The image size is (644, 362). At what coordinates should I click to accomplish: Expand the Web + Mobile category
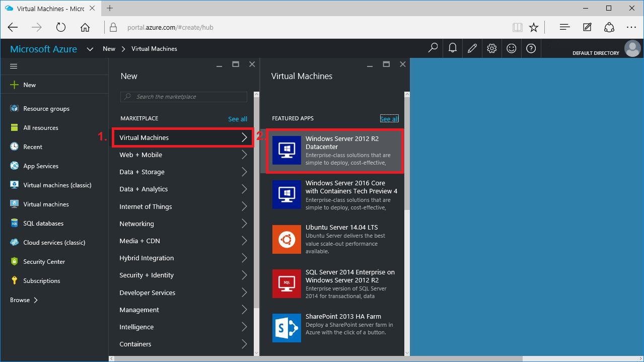[182, 155]
